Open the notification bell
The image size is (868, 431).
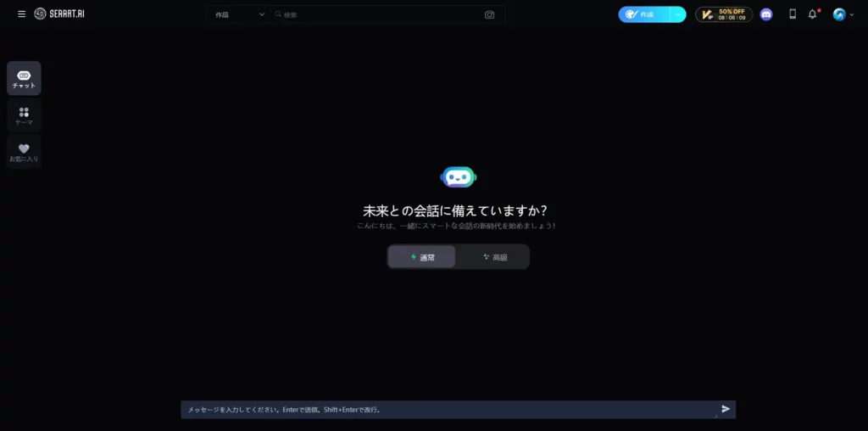pyautogui.click(x=812, y=14)
